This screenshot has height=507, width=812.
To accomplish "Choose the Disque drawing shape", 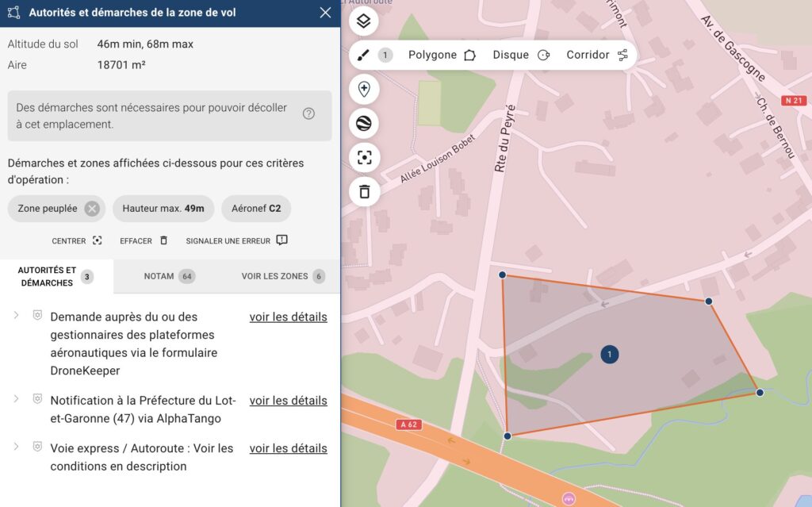I will (521, 55).
